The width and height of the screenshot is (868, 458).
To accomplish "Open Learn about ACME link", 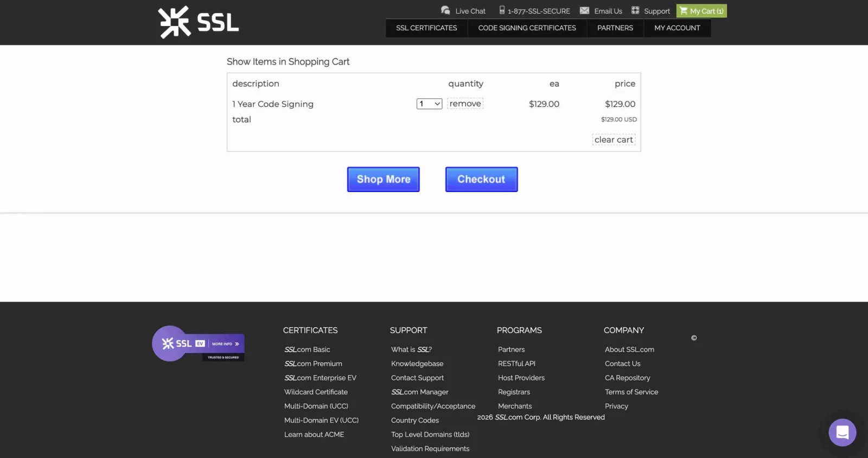I will [x=314, y=435].
